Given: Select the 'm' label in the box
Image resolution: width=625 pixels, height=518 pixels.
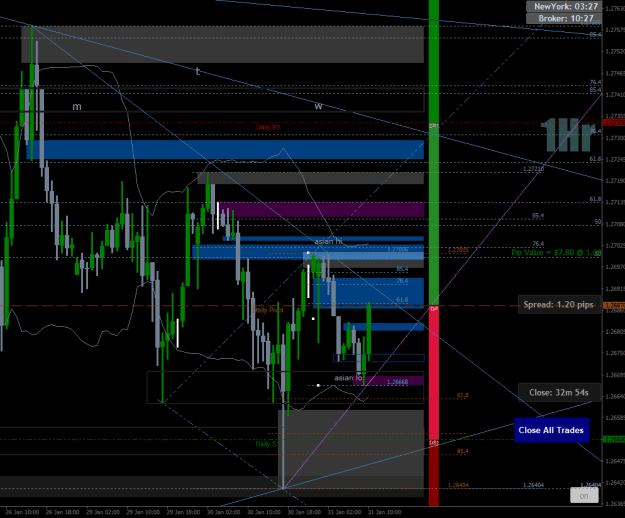Looking at the screenshot, I should 77,107.
